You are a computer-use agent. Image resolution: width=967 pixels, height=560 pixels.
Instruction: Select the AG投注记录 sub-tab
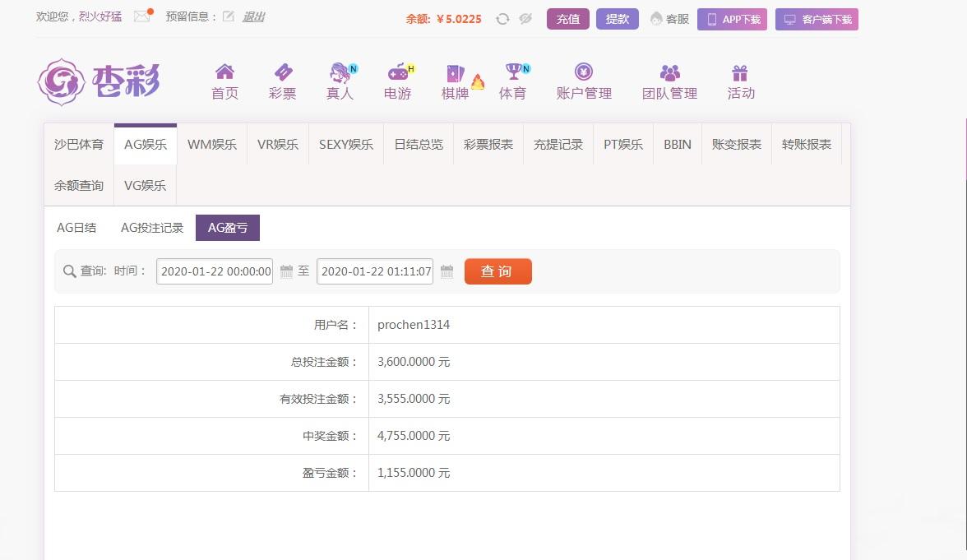[152, 228]
